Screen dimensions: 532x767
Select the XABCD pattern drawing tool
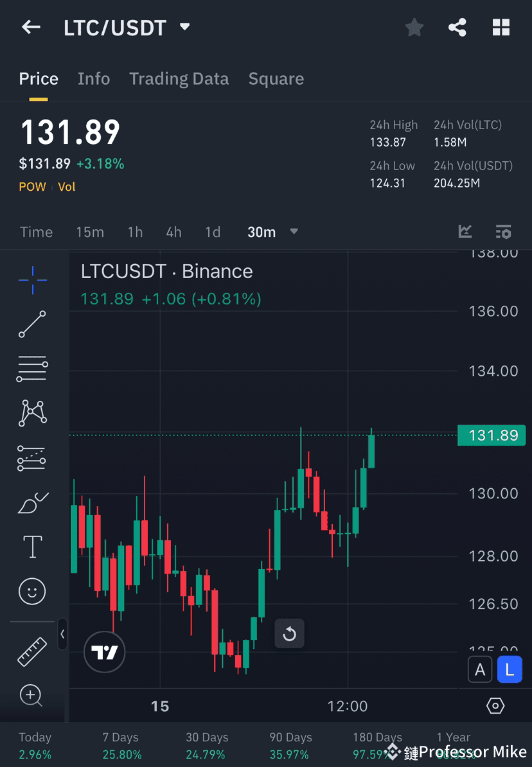click(32, 413)
